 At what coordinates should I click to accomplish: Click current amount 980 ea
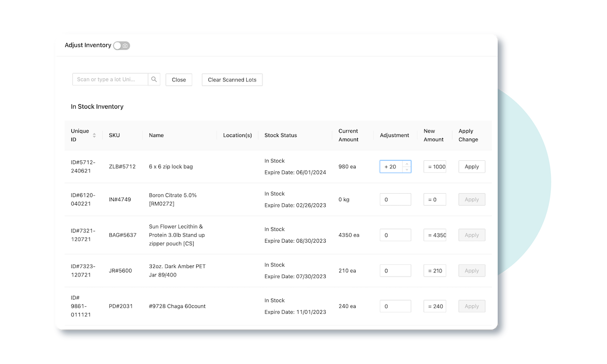[x=348, y=167]
